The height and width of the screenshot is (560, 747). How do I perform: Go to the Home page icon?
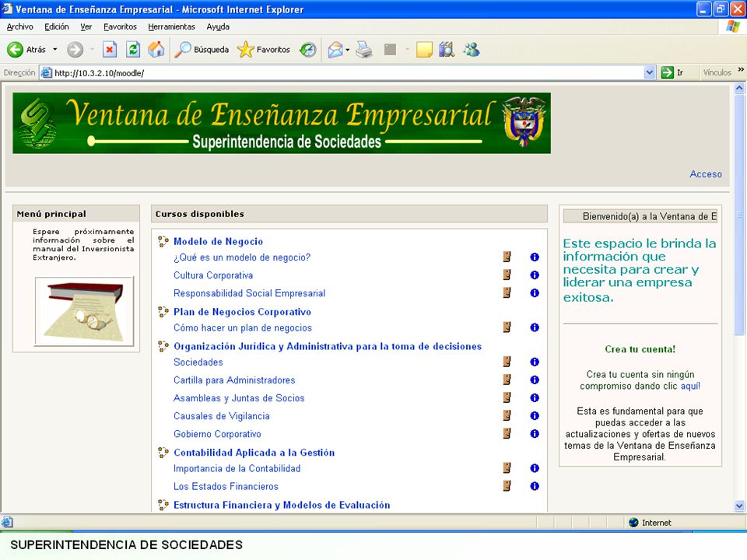click(x=156, y=49)
